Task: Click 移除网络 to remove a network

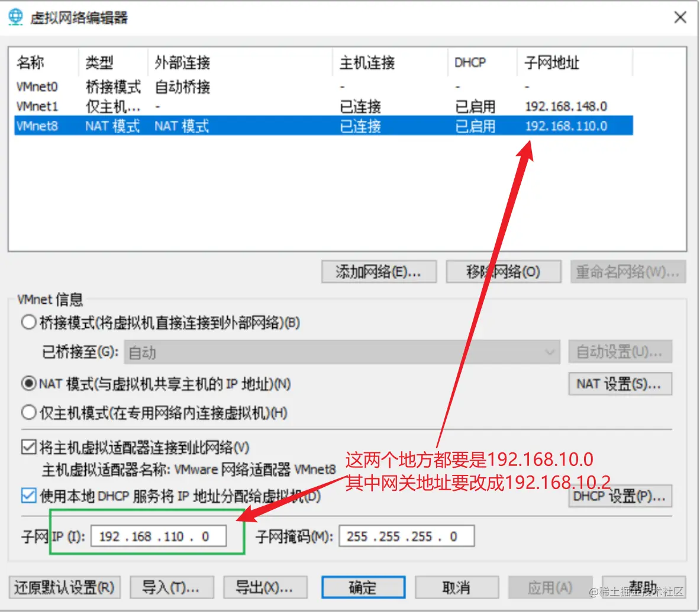Action: pos(503,272)
